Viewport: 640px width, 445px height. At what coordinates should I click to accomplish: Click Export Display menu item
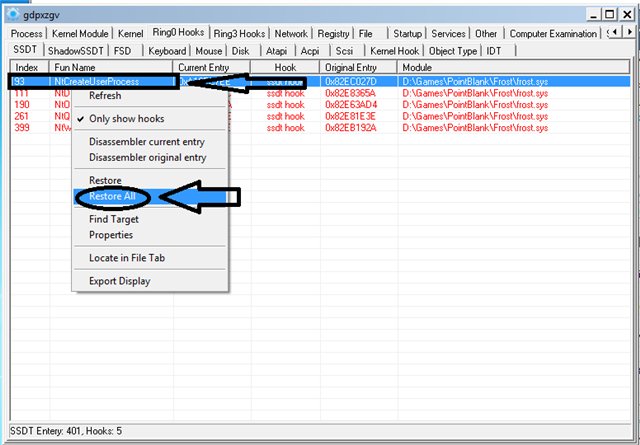pos(119,281)
